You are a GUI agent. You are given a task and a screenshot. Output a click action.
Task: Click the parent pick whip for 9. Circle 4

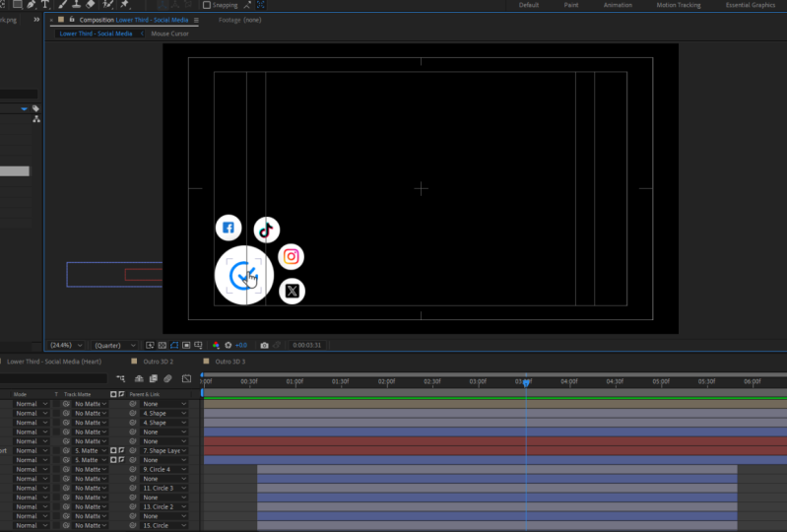(x=133, y=469)
